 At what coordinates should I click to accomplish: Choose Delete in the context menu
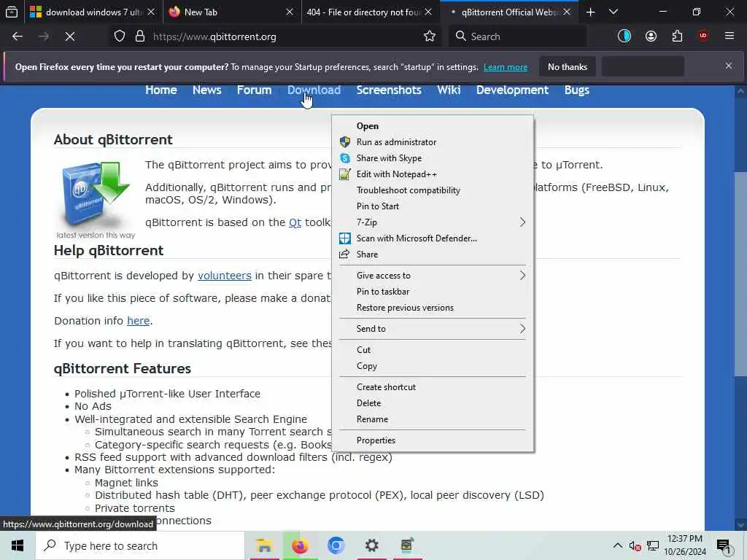[433, 403]
